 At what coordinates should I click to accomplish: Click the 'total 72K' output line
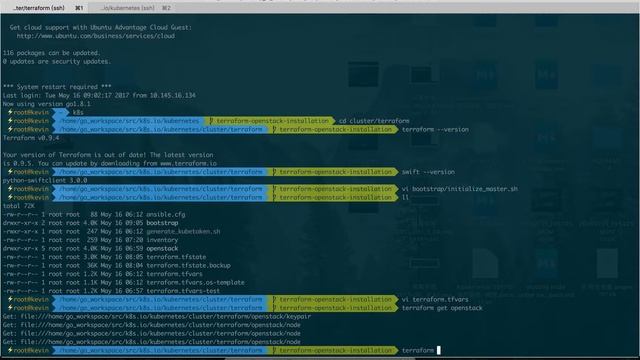(18, 206)
